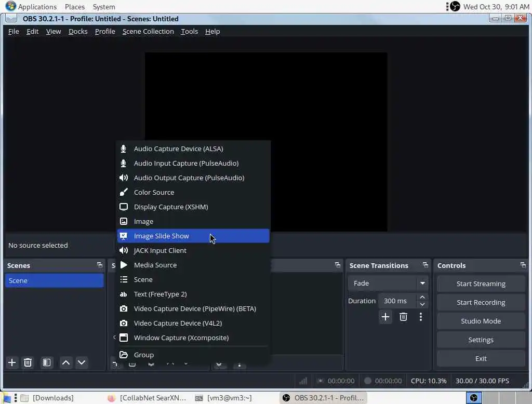This screenshot has height=404, width=532.
Task: Undock the Scenes panel
Action: [99, 265]
